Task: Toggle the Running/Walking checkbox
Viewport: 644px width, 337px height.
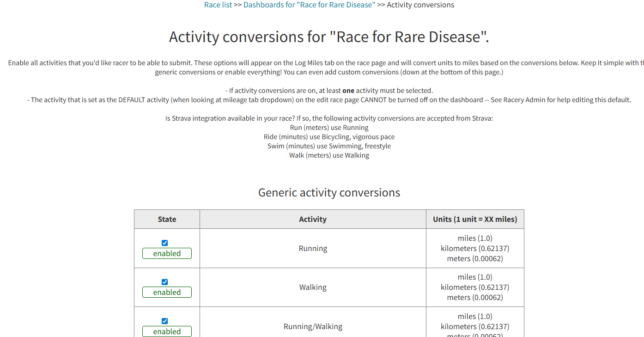Action: coord(164,320)
